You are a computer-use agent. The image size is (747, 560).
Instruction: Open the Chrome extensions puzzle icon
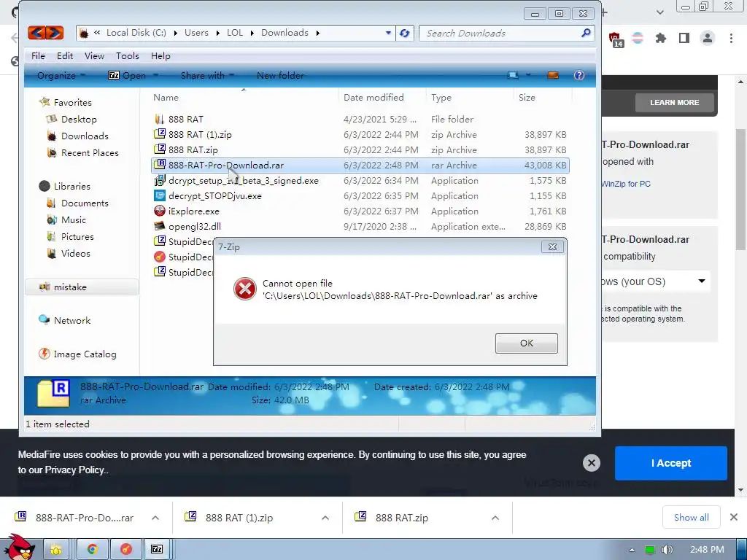click(661, 38)
